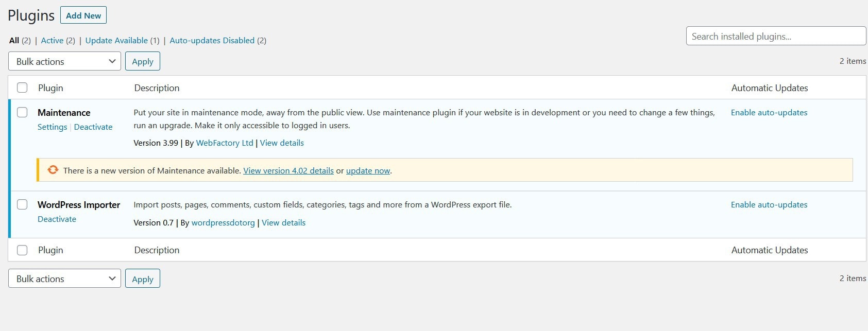Switch to the Active plugins filter
The image size is (868, 331).
coord(52,40)
